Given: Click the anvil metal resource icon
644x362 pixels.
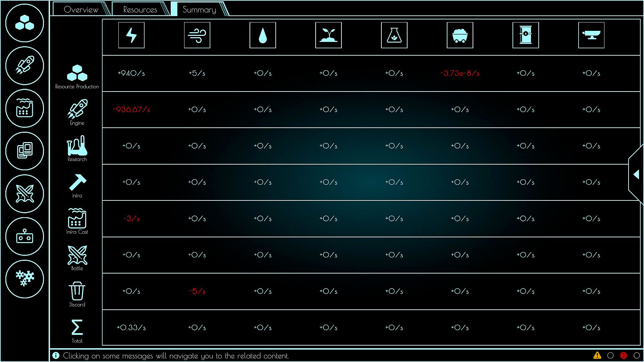Looking at the screenshot, I should (591, 35).
